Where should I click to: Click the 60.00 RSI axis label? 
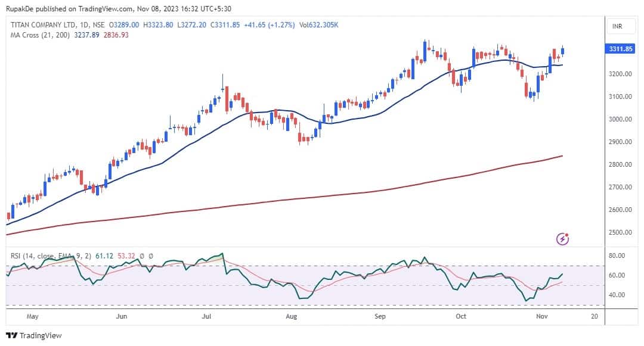pos(617,275)
